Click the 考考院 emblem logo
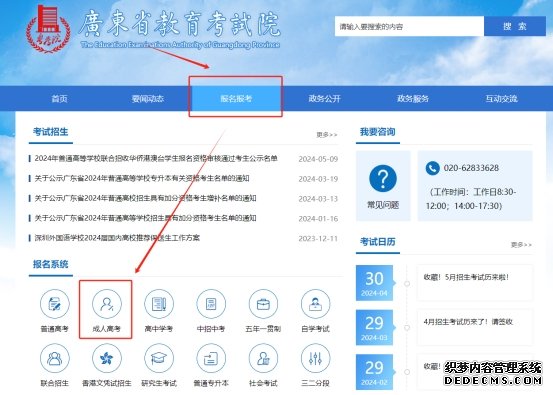Screen dimensions: 553x395 tap(48, 29)
